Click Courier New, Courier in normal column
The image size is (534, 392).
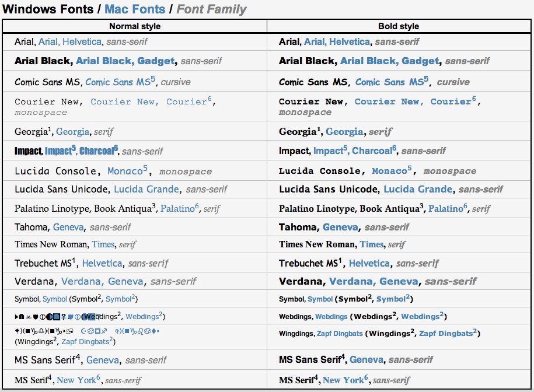tap(149, 101)
